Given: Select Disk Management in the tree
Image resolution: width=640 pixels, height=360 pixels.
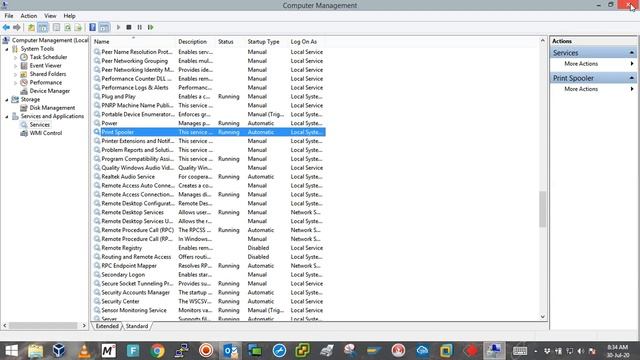Looking at the screenshot, I should (52, 108).
